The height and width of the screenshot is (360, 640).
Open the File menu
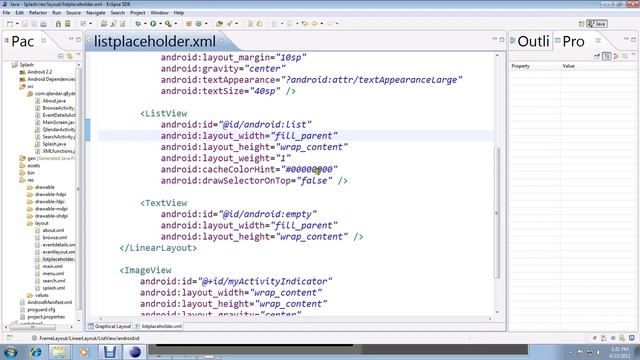6,13
